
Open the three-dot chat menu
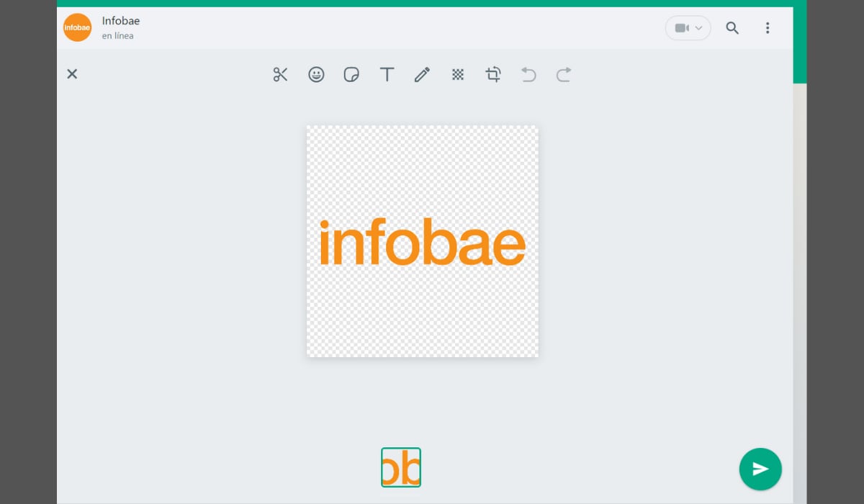(768, 28)
